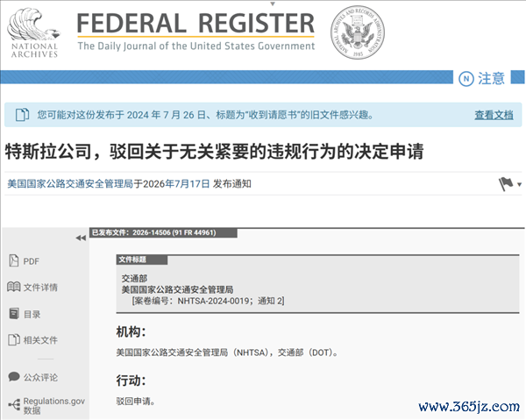Click the document icon in blue banner
This screenshot has width=526, height=420.
coord(22,115)
